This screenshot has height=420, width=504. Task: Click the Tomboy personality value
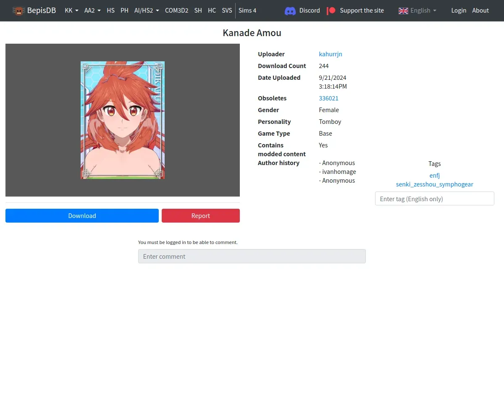330,122
